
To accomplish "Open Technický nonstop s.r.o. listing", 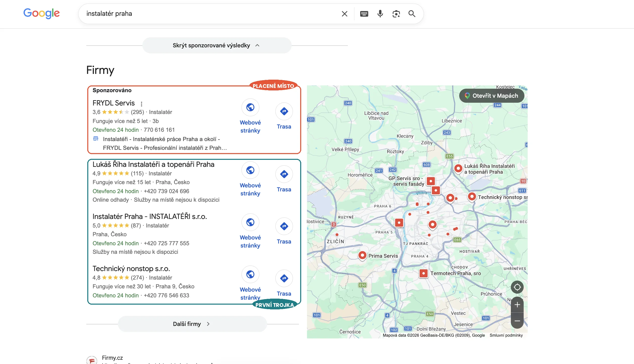I will point(131,269).
